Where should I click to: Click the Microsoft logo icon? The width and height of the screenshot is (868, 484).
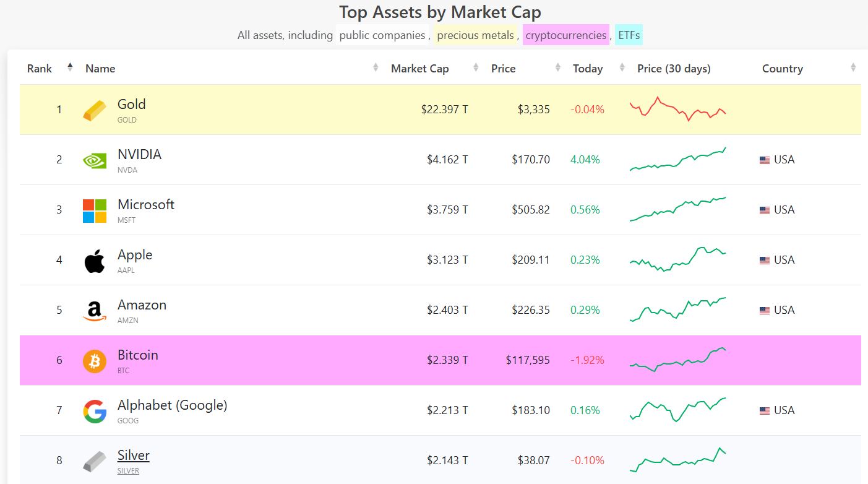(x=95, y=210)
